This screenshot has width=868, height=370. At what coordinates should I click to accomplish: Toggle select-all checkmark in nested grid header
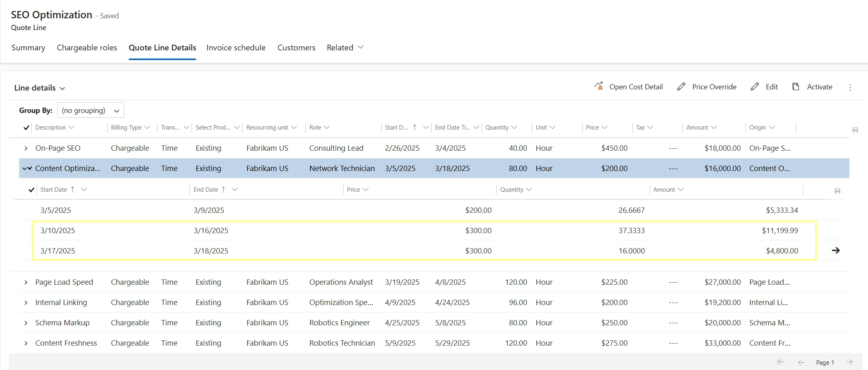click(x=31, y=190)
